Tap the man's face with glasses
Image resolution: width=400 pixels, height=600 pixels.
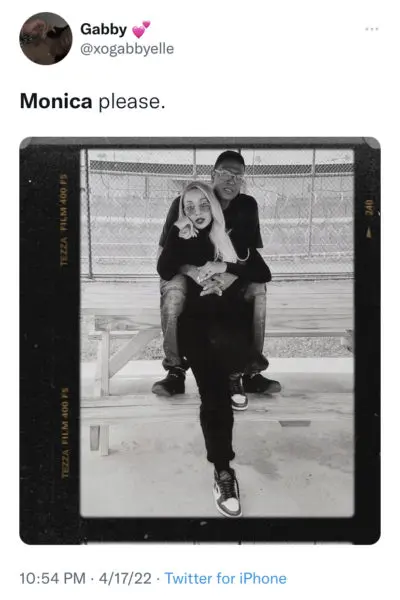[229, 178]
